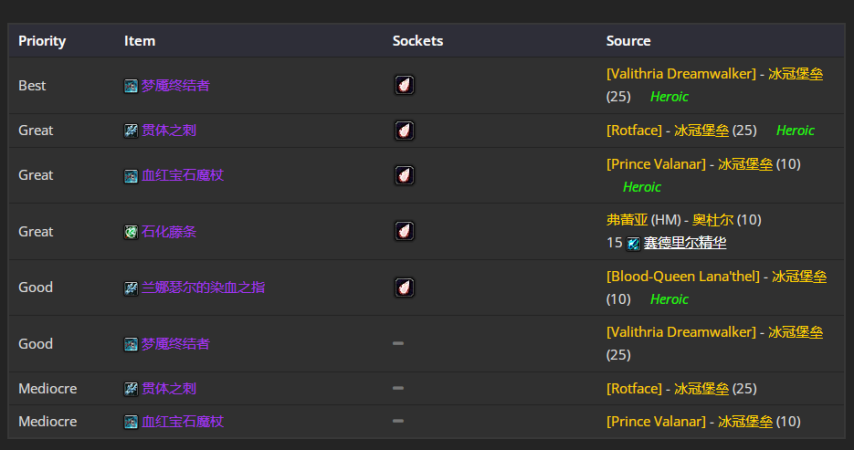Click socket gem icon in 兰娜瑟尔的染血之指 row

(x=404, y=288)
